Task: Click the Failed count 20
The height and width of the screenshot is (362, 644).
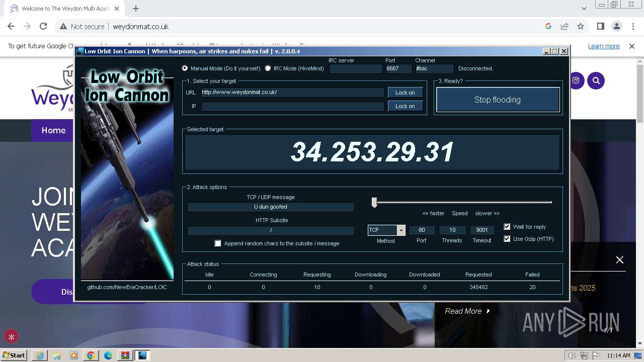Action: [x=532, y=287]
